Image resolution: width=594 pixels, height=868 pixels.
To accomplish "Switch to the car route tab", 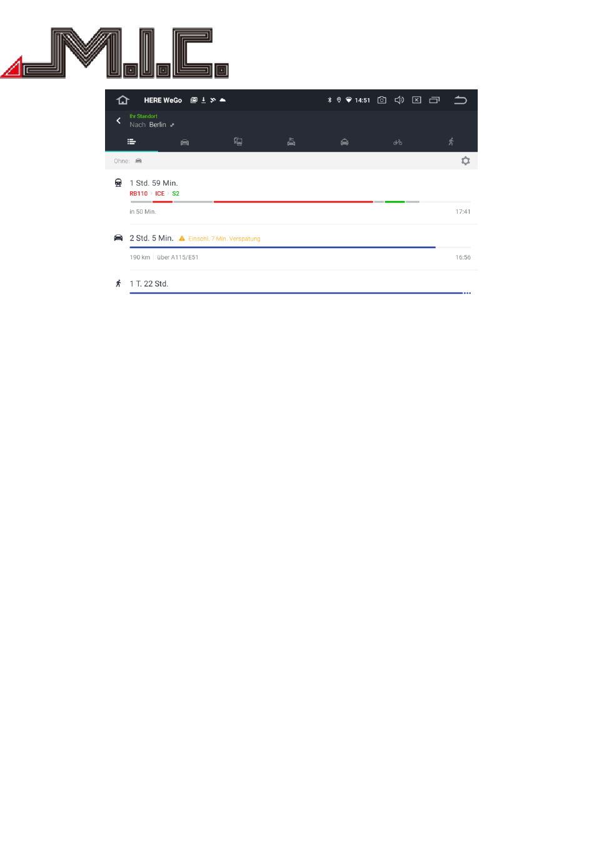I will pos(184,142).
